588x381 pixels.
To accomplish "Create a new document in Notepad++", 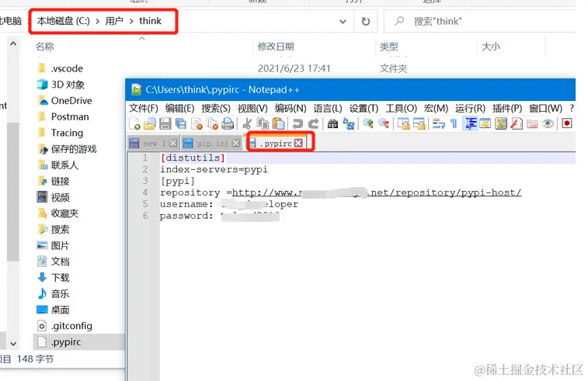I will pyautogui.click(x=134, y=123).
